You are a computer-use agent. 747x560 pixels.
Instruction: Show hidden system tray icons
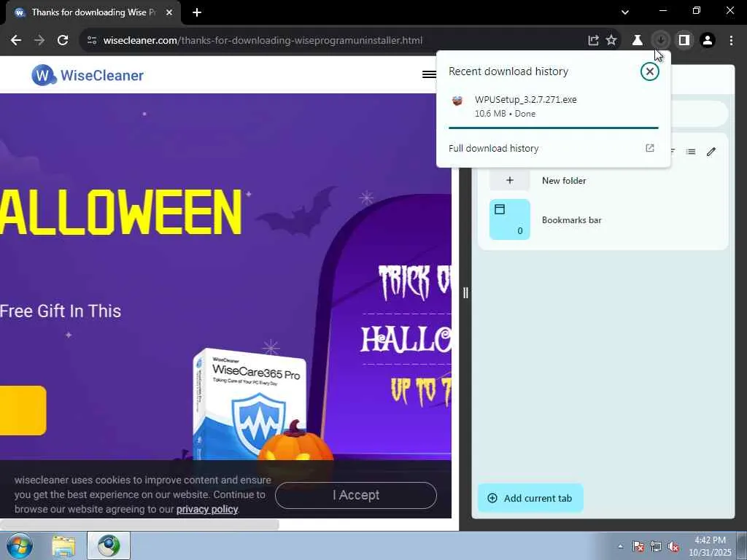tap(620, 546)
